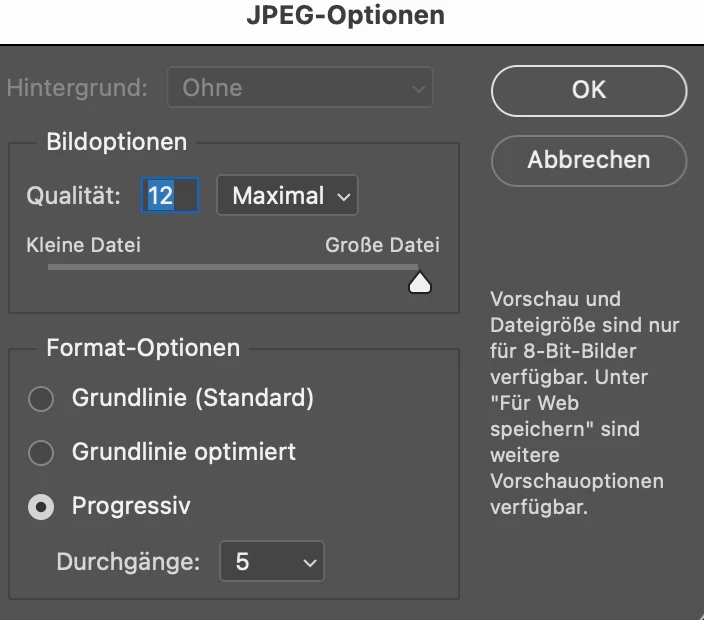Click the Format-Optionen group heading
Image resolution: width=704 pixels, height=620 pixels.
pos(143,348)
